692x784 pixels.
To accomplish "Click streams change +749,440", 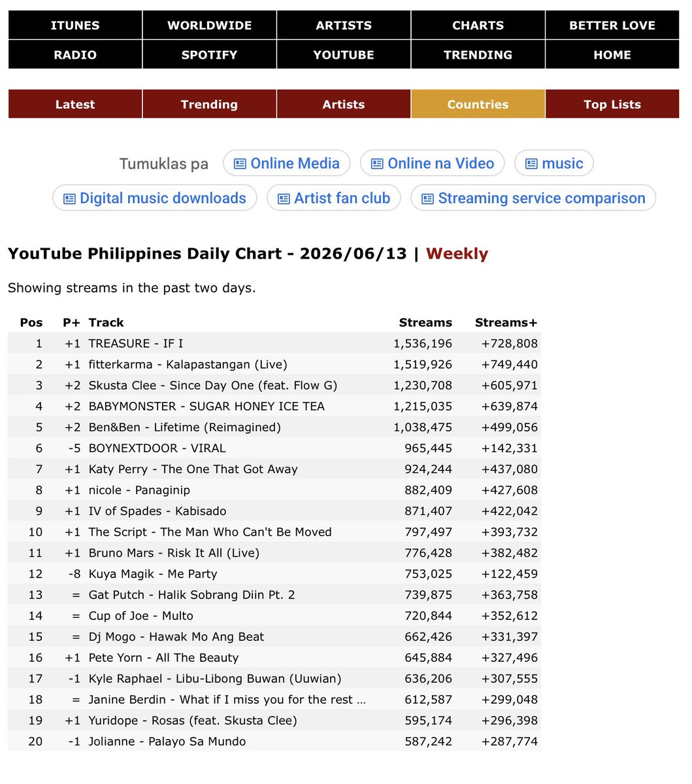I will (x=510, y=365).
